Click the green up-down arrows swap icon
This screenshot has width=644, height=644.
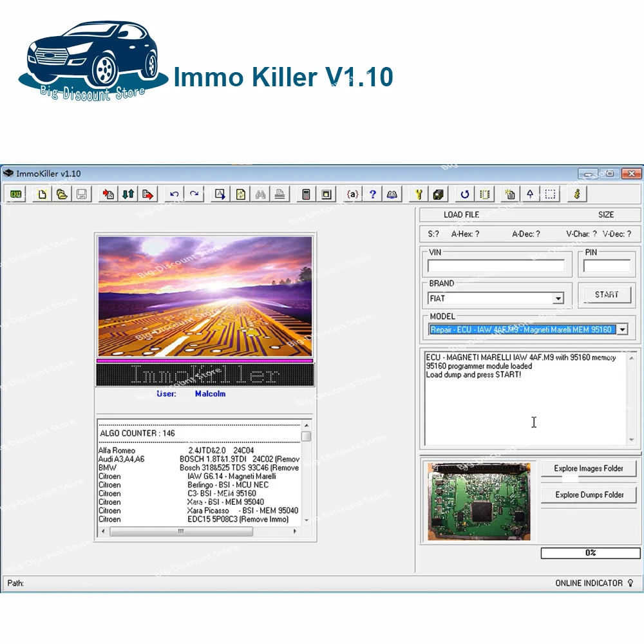tap(128, 194)
